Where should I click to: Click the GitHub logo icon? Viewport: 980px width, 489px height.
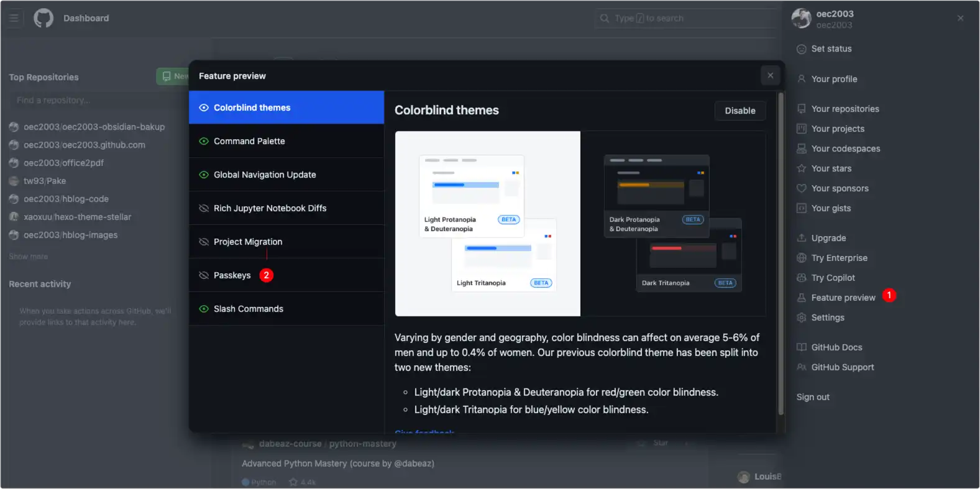[x=44, y=18]
